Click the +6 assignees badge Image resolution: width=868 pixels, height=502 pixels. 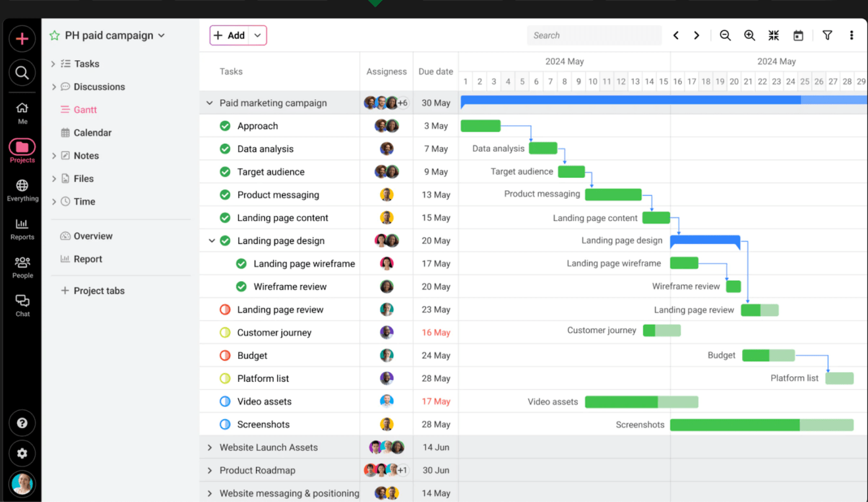403,103
